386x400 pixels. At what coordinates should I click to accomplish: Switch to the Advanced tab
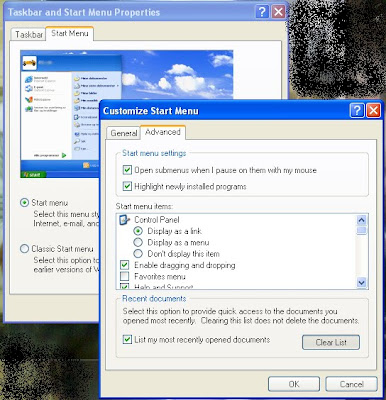click(163, 132)
